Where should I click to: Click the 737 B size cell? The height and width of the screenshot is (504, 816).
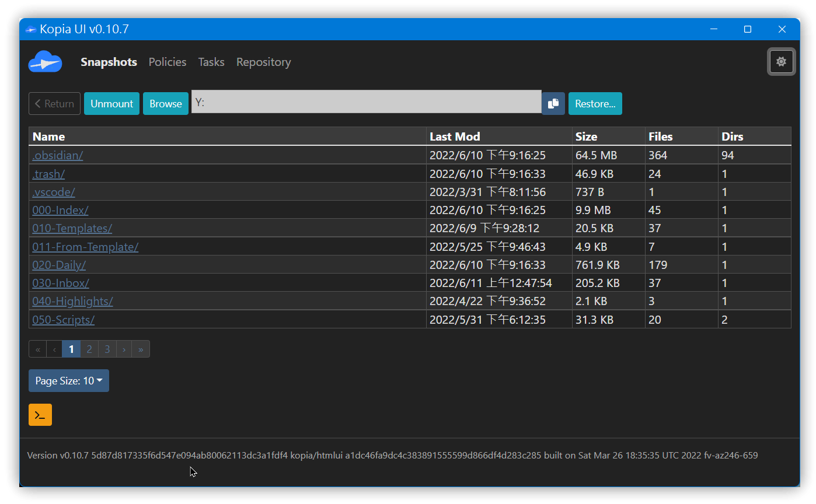pyautogui.click(x=609, y=192)
